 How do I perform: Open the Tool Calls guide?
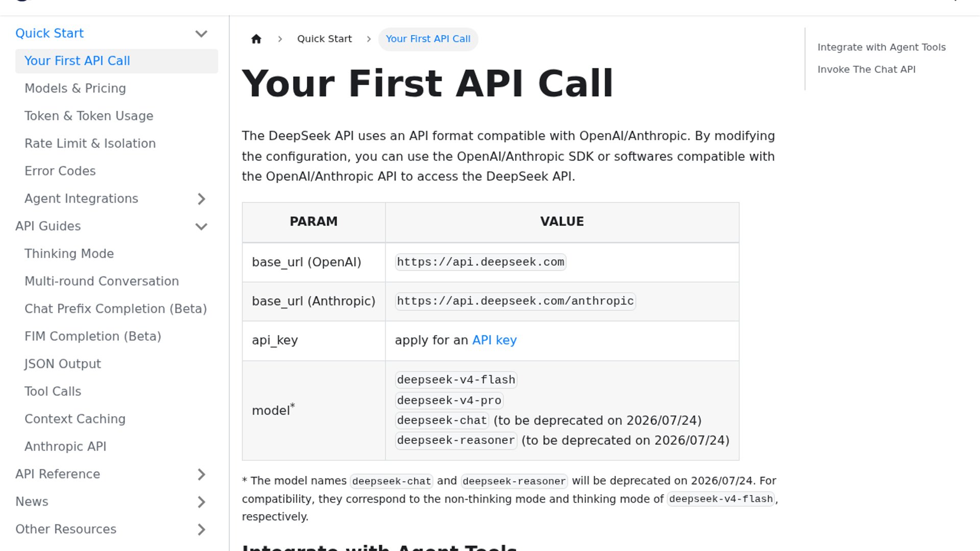point(53,391)
